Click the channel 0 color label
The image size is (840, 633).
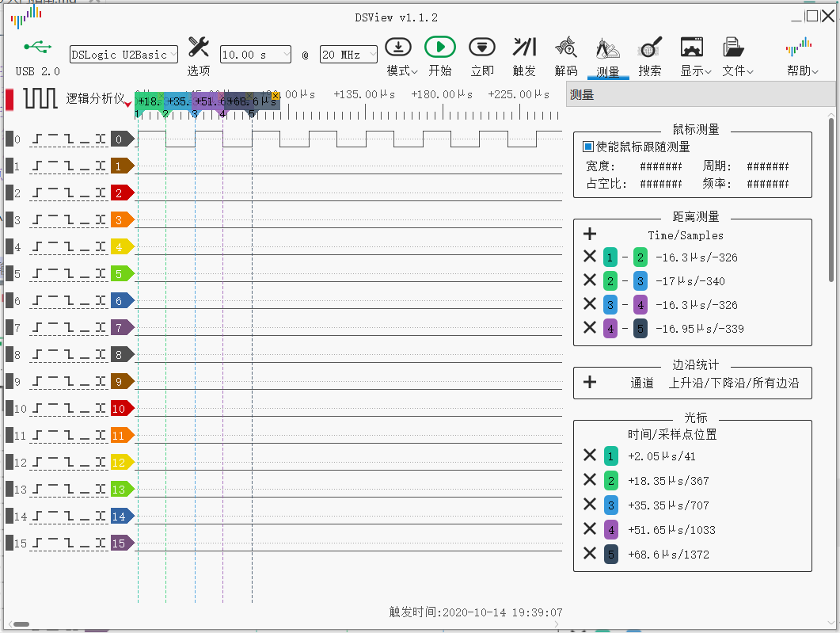[122, 139]
